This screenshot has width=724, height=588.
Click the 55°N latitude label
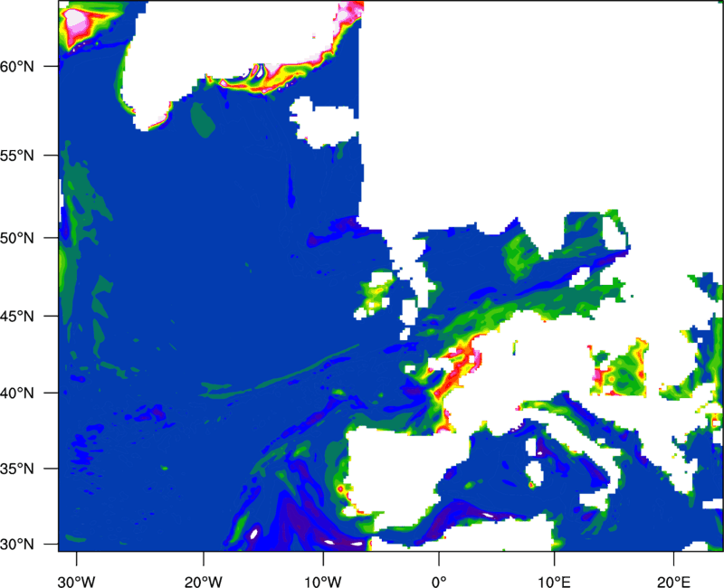[x=17, y=156]
